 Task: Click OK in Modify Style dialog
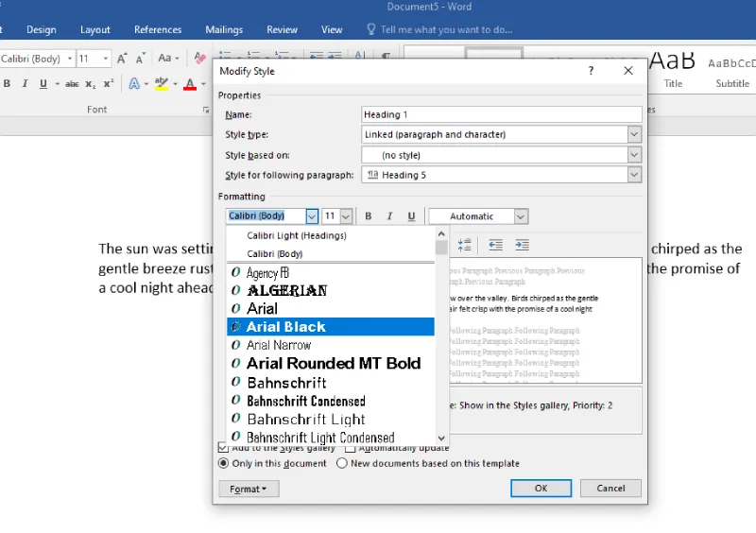point(541,489)
